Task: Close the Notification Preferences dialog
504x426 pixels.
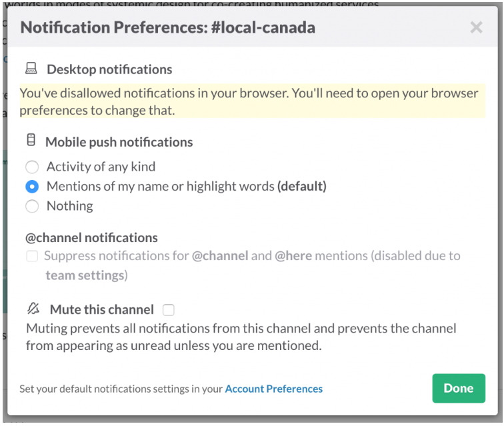Action: (x=476, y=27)
